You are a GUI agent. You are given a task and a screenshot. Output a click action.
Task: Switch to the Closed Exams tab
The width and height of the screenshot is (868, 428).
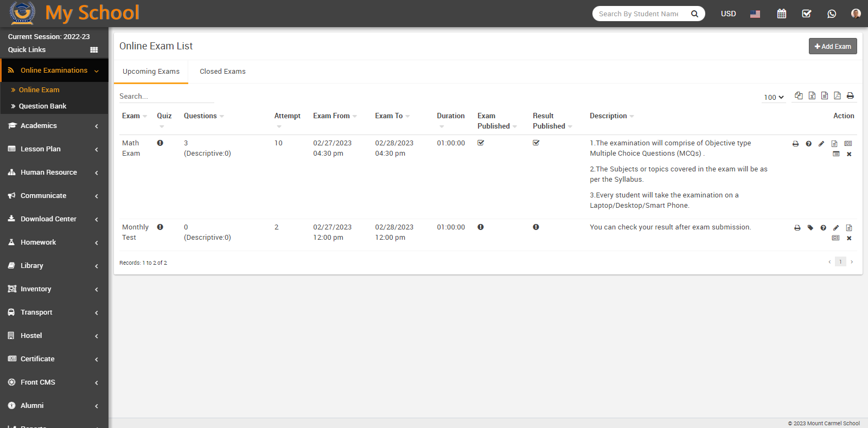(222, 72)
